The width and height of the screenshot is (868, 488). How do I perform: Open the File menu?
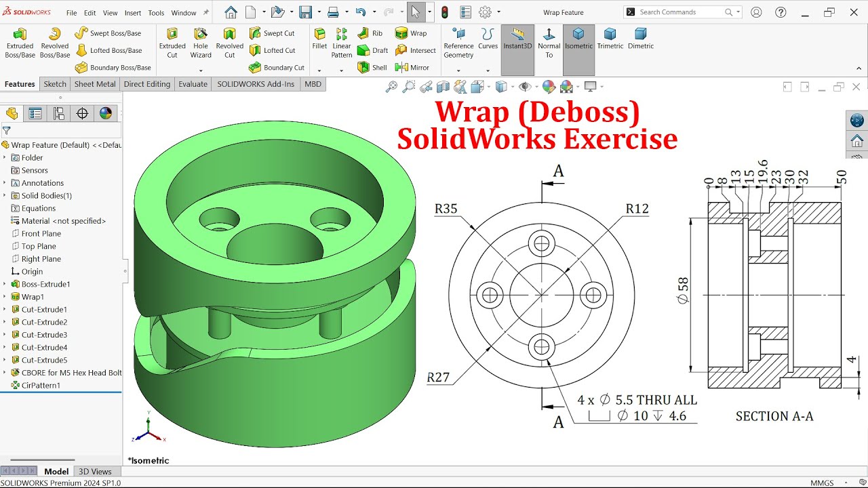point(71,13)
